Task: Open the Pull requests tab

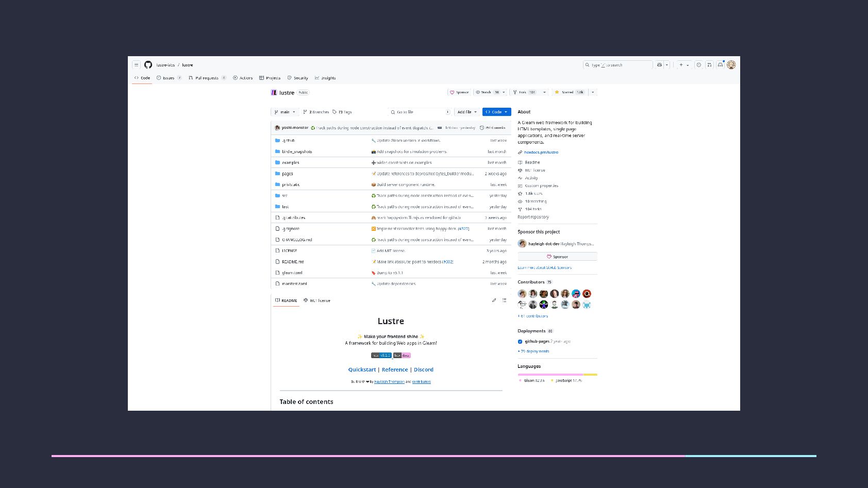Action: click(x=207, y=78)
